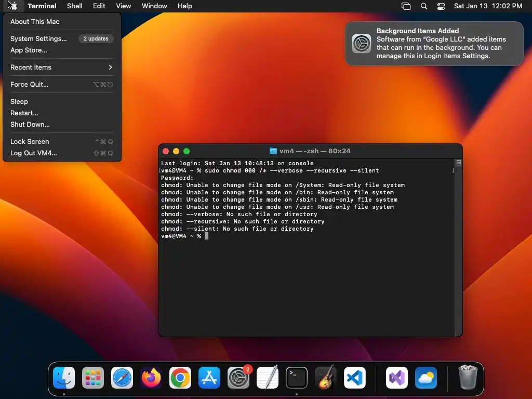Open the View menu
The image size is (532, 399).
tap(124, 6)
